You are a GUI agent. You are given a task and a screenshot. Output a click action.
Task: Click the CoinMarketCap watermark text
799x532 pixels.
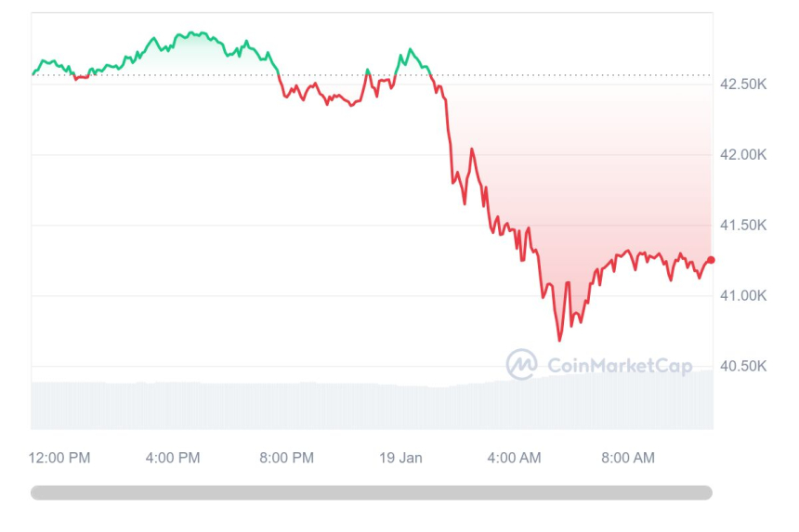click(x=620, y=366)
